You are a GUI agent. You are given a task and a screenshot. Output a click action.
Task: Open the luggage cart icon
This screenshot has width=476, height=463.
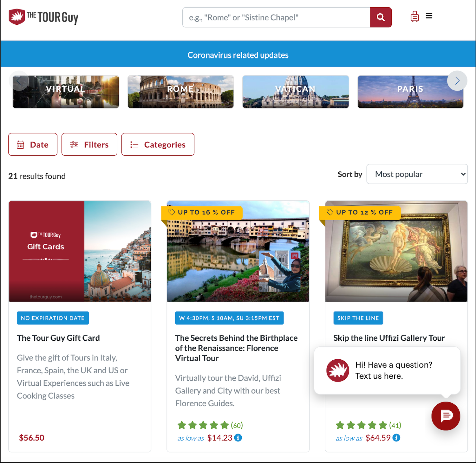[x=414, y=16]
